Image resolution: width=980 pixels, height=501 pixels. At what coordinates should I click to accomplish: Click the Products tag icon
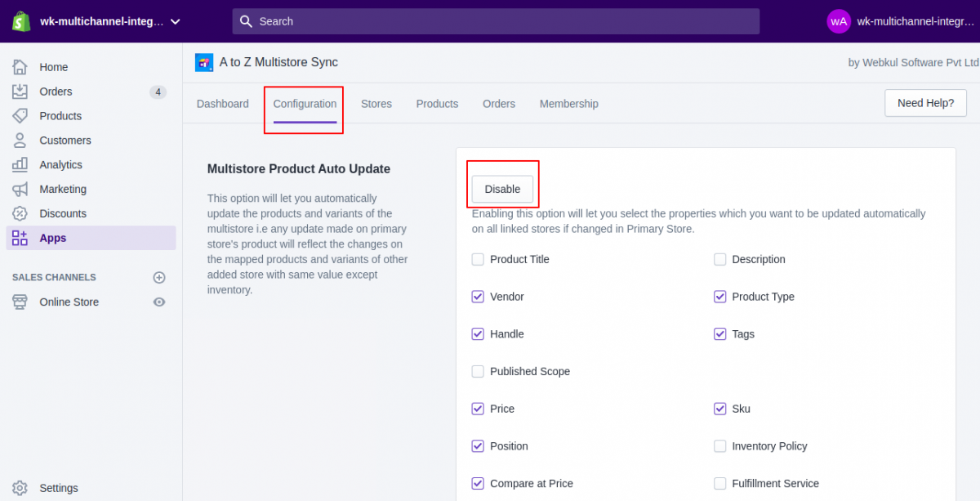20,116
